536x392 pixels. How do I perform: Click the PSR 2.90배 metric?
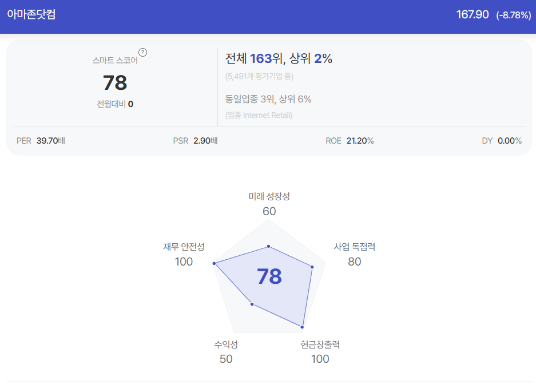point(195,141)
